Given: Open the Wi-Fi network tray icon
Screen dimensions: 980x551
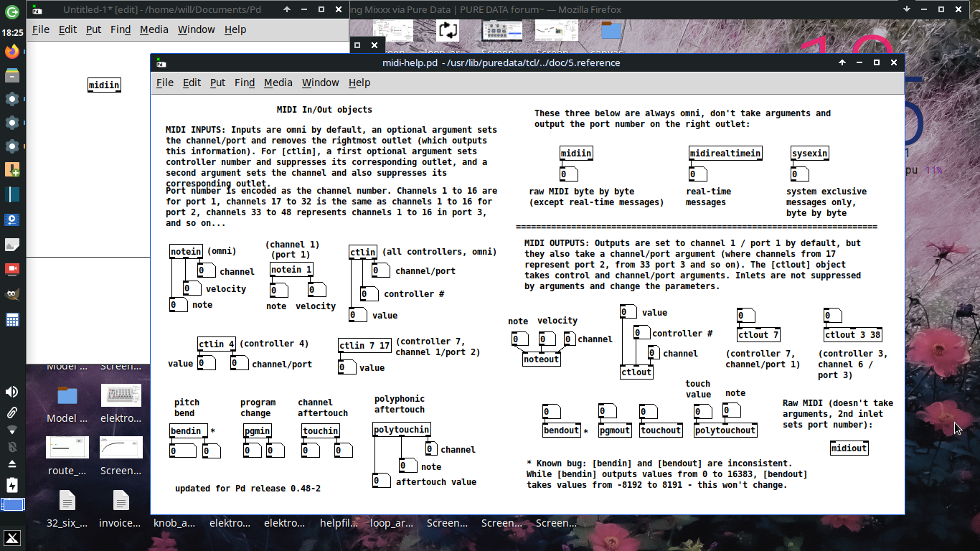Looking at the screenshot, I should coord(12,430).
